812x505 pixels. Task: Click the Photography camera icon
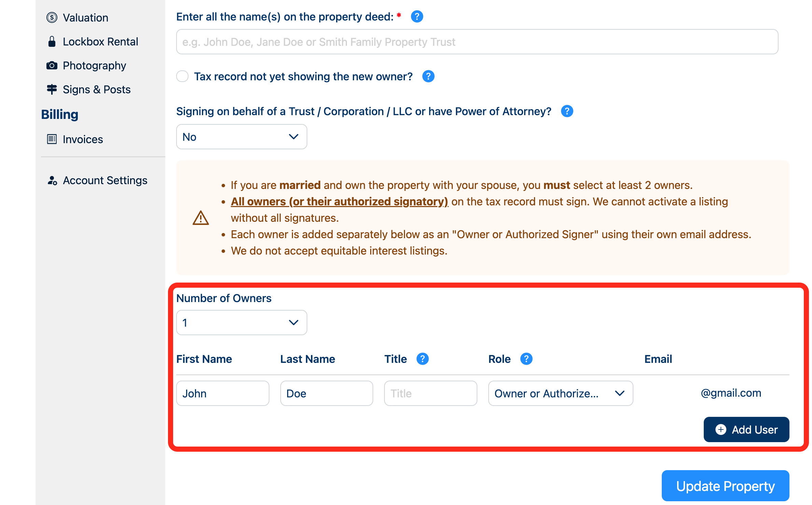click(x=52, y=65)
